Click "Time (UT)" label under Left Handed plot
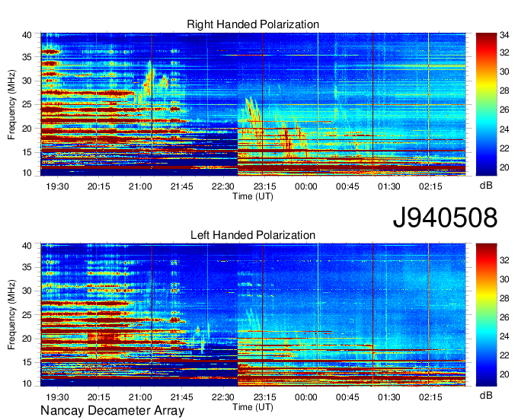This screenshot has height=420, width=518. (253, 407)
